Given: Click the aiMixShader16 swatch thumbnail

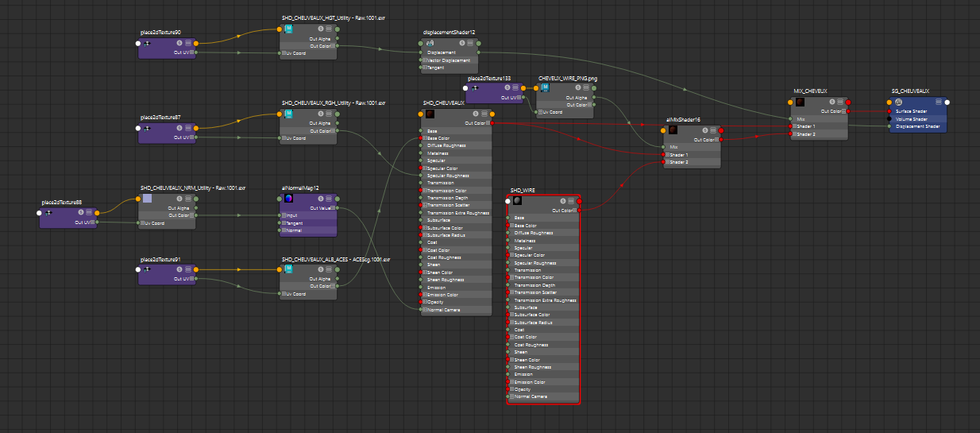Looking at the screenshot, I should pyautogui.click(x=673, y=130).
